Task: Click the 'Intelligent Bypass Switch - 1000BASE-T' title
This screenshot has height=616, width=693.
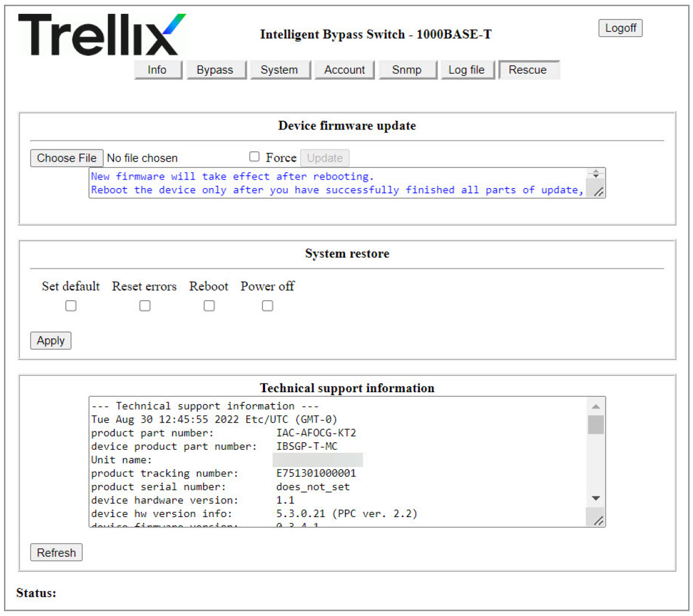Action: point(376,35)
